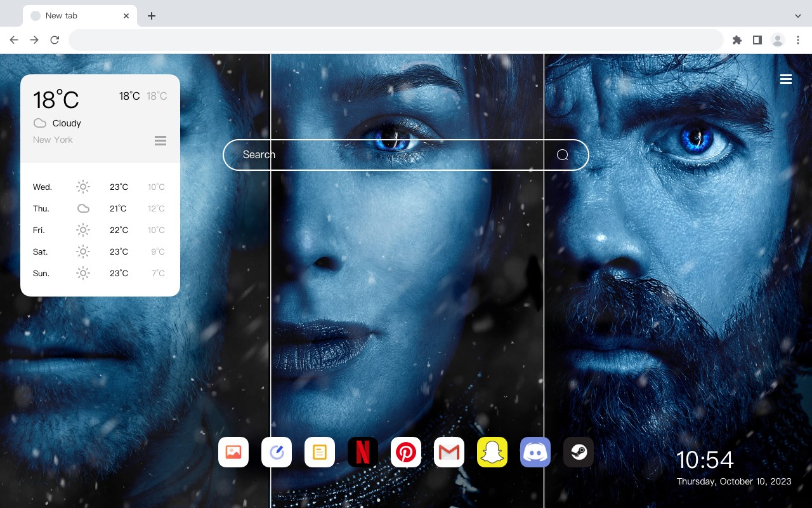Toggle the browser side panel

pos(757,40)
